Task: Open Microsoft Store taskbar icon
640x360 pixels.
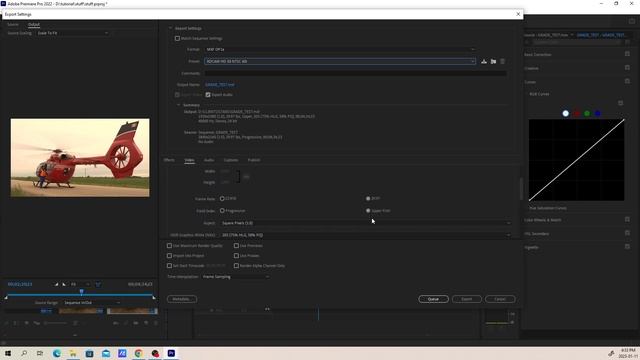Action: pos(89,353)
